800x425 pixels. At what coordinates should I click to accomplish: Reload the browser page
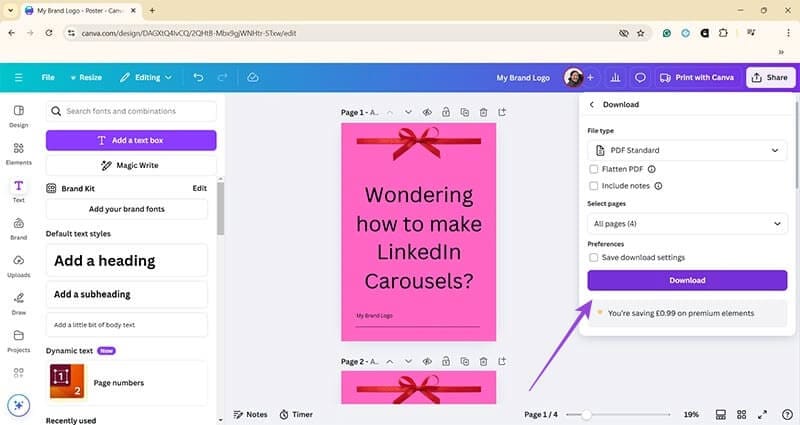click(x=48, y=33)
